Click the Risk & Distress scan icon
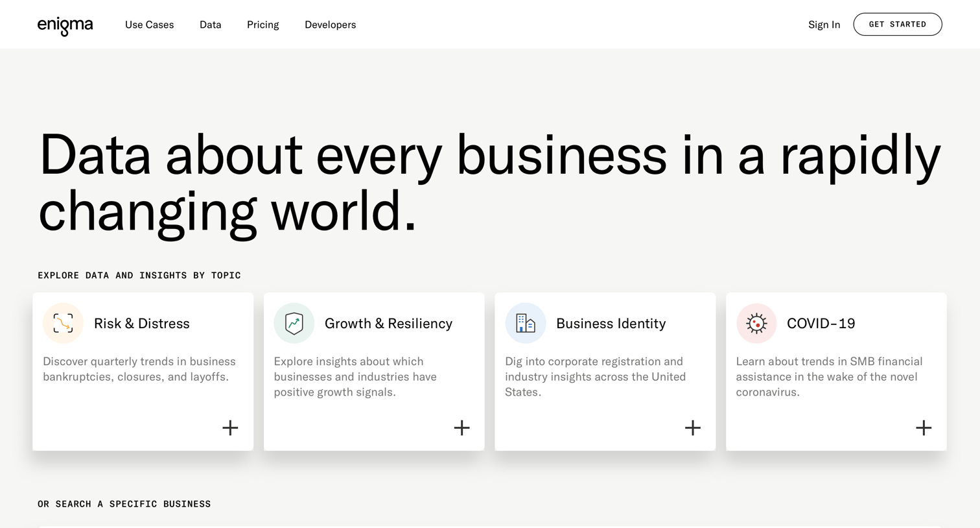The image size is (980, 528). click(63, 323)
